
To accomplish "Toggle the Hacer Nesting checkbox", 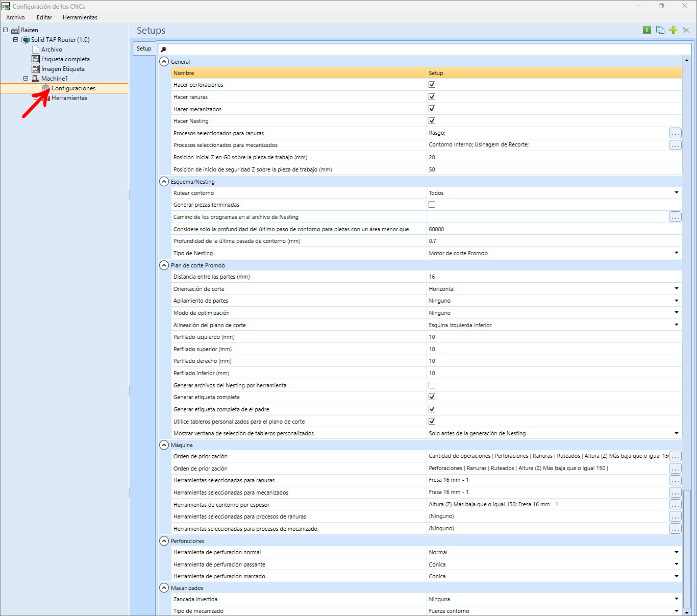I will coord(432,121).
